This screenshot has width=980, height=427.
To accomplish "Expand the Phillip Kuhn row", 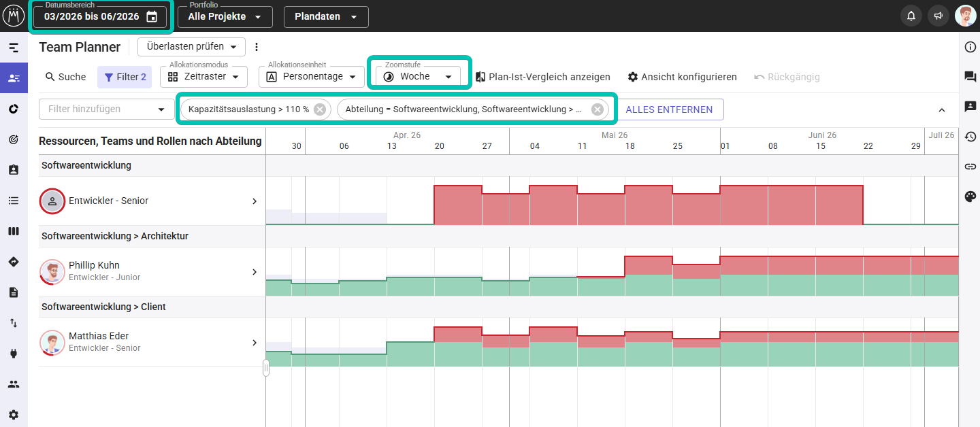I will pos(255,272).
